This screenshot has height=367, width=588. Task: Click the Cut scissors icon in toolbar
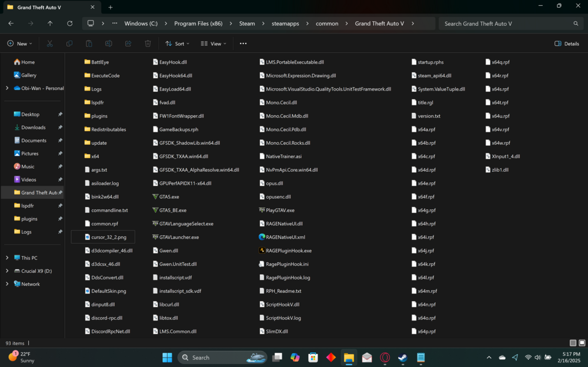click(49, 44)
